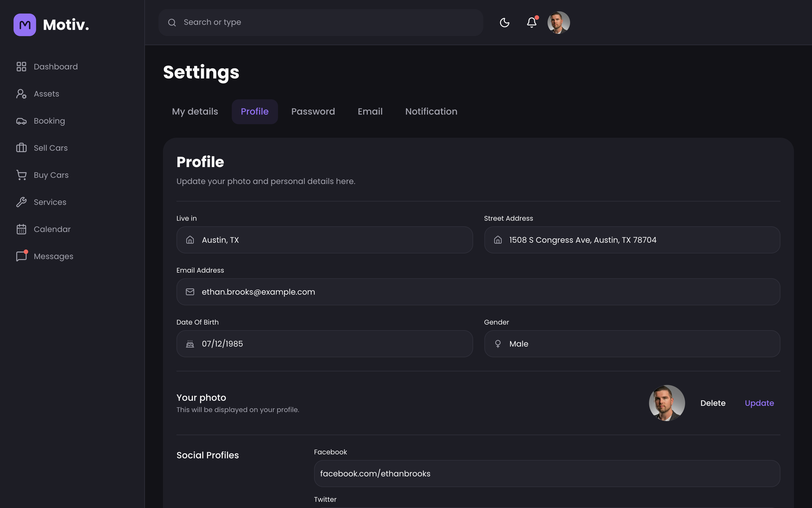This screenshot has height=508, width=812.
Task: Click the Sell Cars briefcase icon
Action: pos(21,148)
